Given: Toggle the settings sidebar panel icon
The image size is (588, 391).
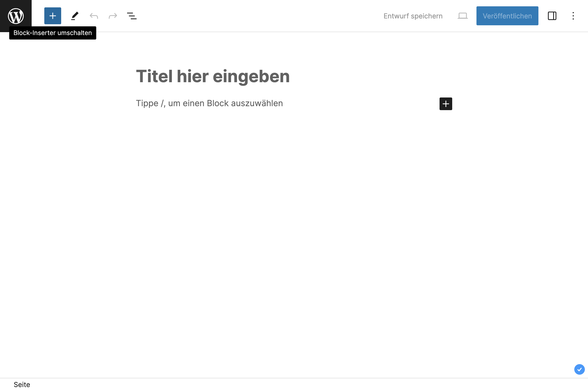Looking at the screenshot, I should [552, 16].
